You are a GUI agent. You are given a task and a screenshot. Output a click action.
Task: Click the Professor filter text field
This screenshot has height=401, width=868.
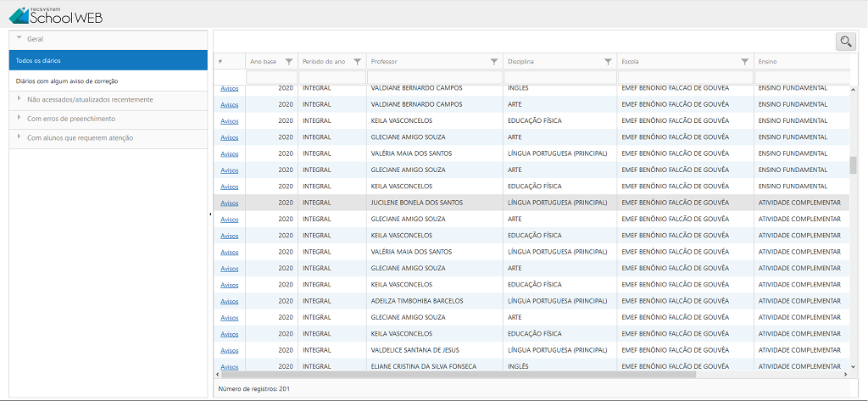tap(434, 77)
